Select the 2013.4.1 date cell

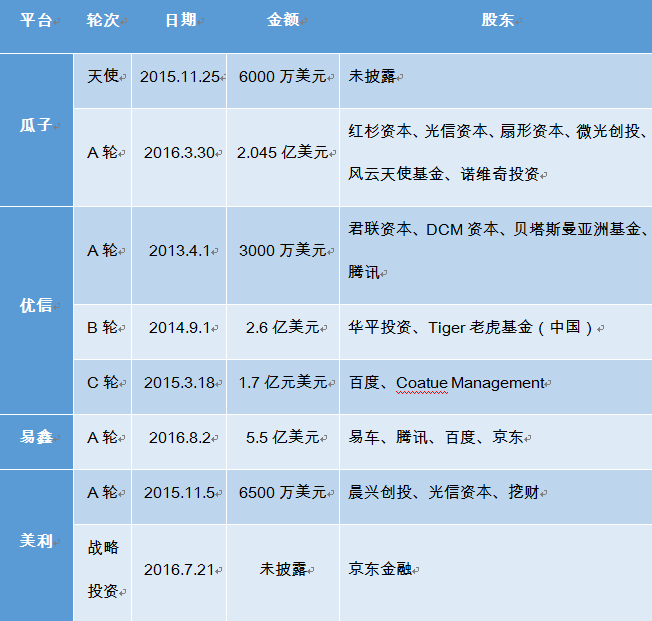[180, 251]
